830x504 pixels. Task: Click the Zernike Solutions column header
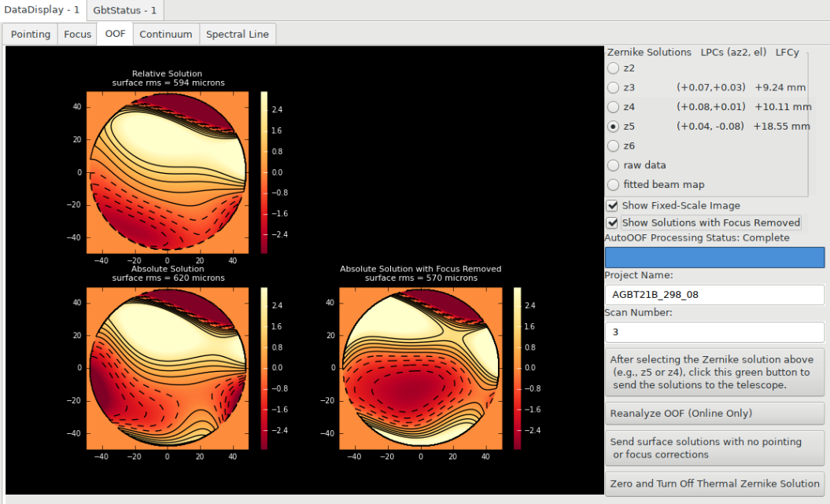tap(649, 53)
